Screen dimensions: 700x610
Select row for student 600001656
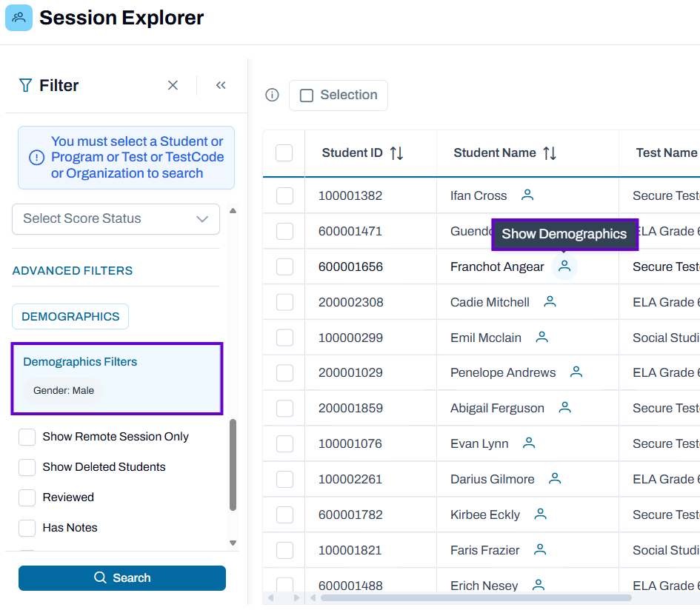(x=284, y=267)
